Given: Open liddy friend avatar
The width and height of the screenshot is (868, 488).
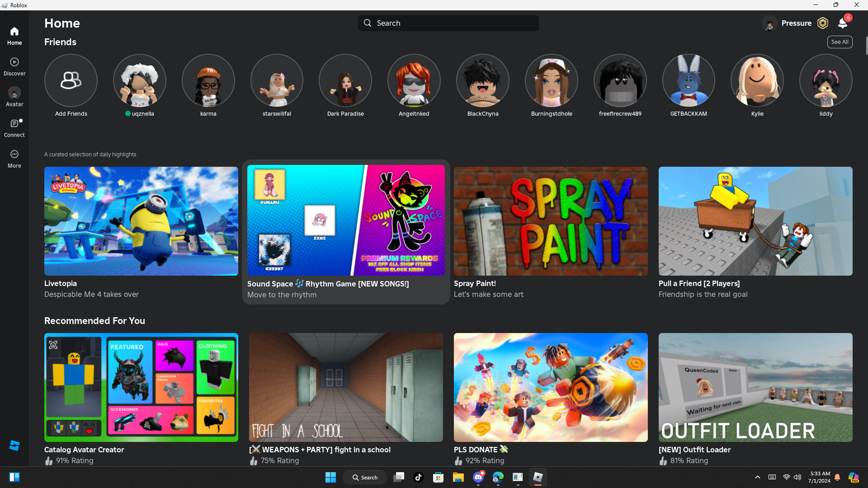Looking at the screenshot, I should (826, 80).
